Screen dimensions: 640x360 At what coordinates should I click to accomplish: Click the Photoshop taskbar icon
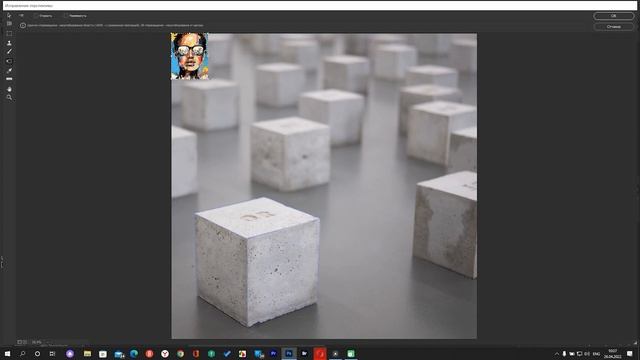coord(289,353)
